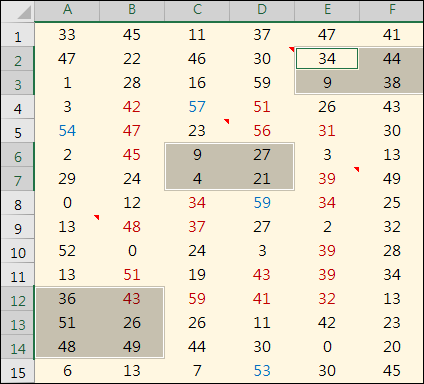Image resolution: width=424 pixels, height=384 pixels.
Task: Click cell F14 containing 20
Action: (391, 347)
